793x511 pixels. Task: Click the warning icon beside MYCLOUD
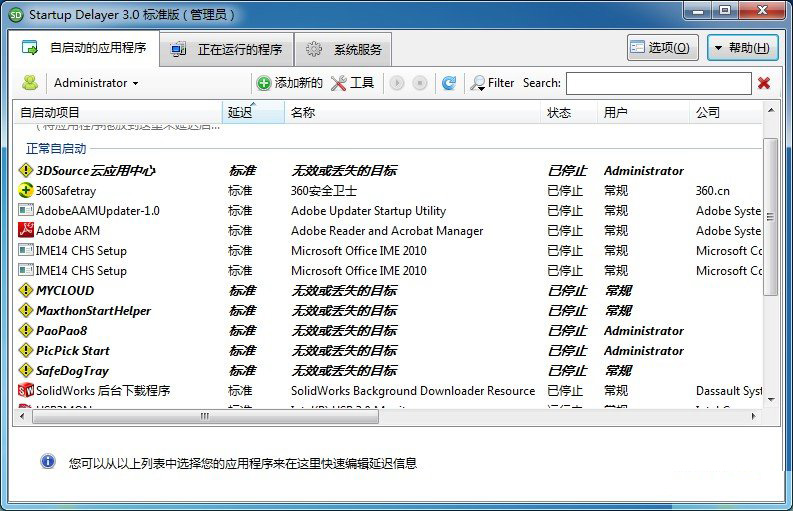click(26, 290)
